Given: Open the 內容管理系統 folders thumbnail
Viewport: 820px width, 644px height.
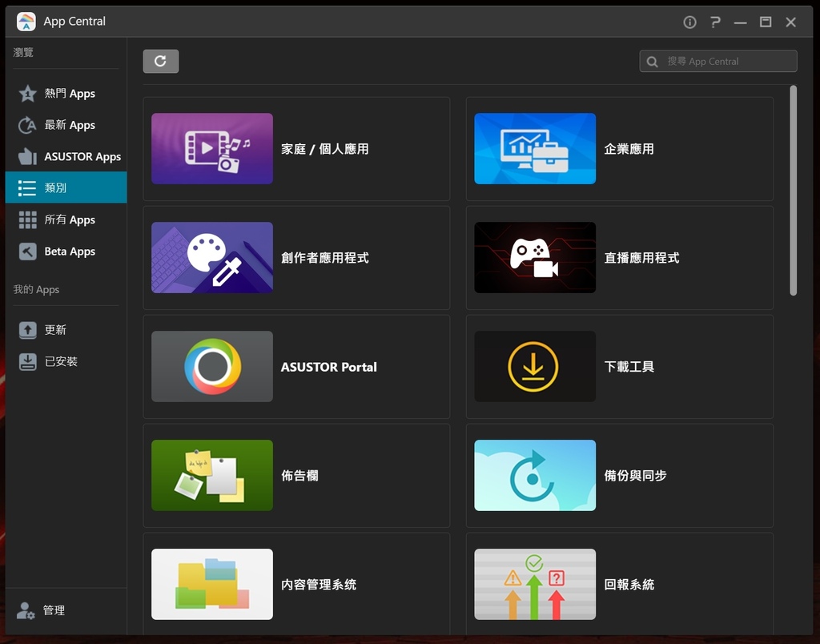Looking at the screenshot, I should click(211, 584).
